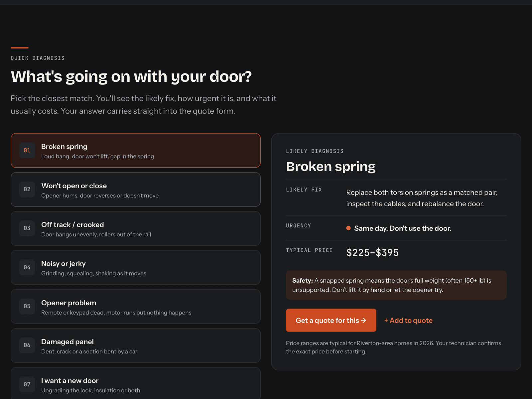The width and height of the screenshot is (532, 399).
Task: Click the 02 number badge icon
Action: [x=27, y=189]
